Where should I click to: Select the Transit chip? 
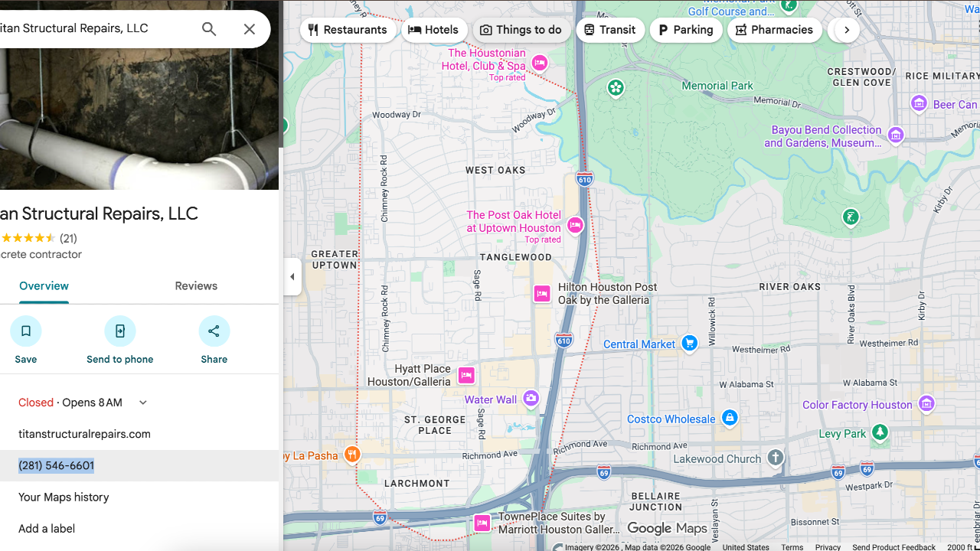(610, 30)
